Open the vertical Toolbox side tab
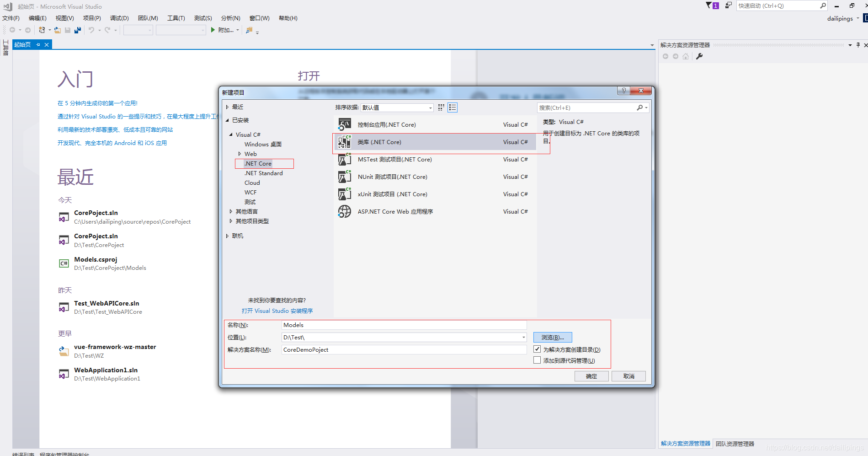868x456 pixels. pos(5,48)
